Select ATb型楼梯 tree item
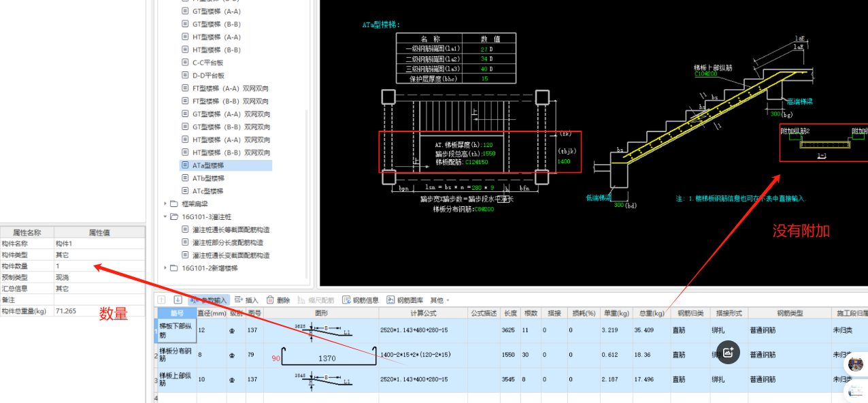The image size is (868, 403). (x=208, y=178)
